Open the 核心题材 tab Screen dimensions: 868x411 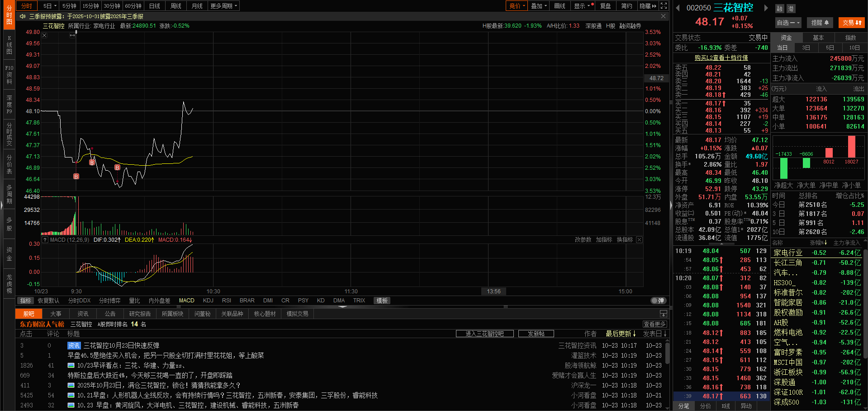(265, 314)
